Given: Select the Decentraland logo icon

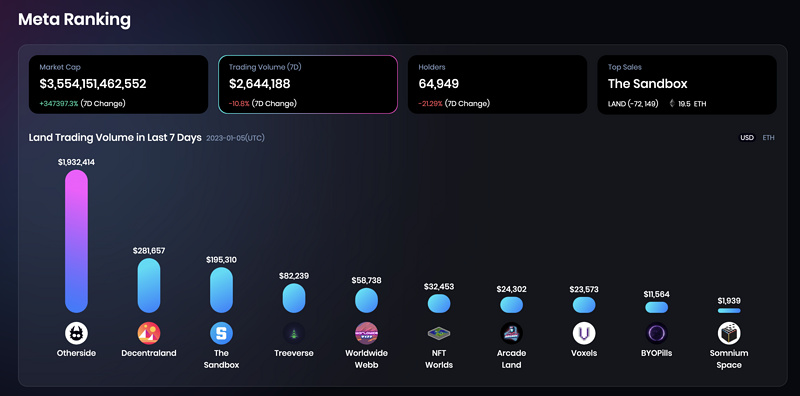Looking at the screenshot, I should 149,333.
